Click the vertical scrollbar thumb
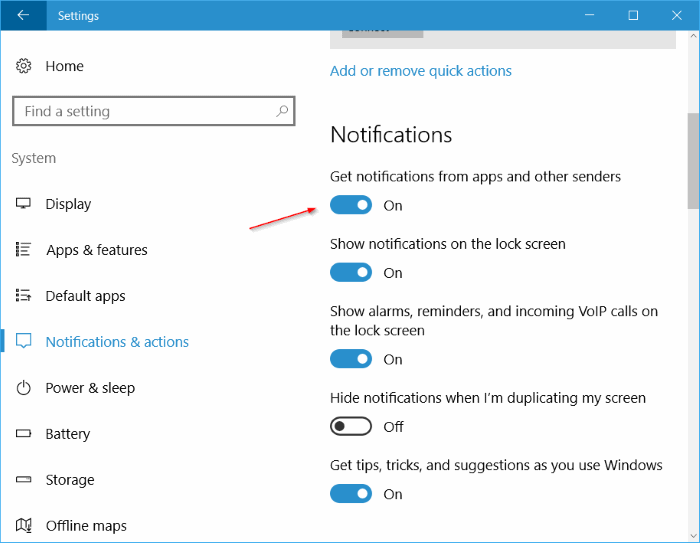Image resolution: width=700 pixels, height=543 pixels. click(x=693, y=161)
